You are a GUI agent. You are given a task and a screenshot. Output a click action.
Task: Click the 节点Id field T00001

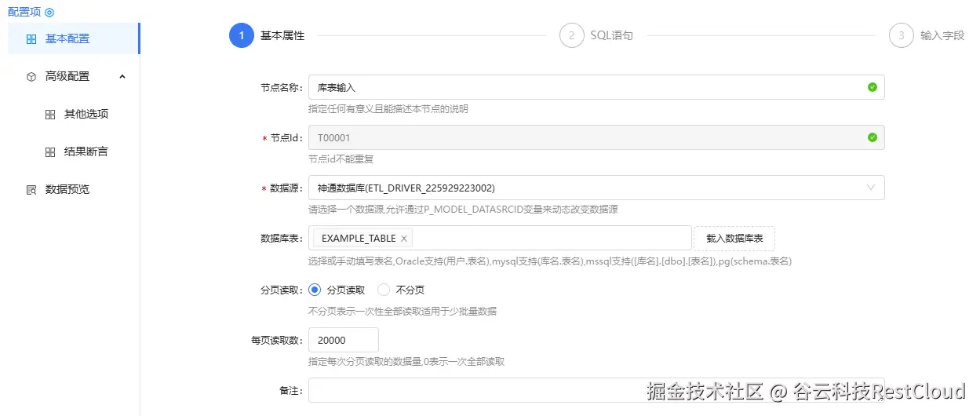[596, 137]
